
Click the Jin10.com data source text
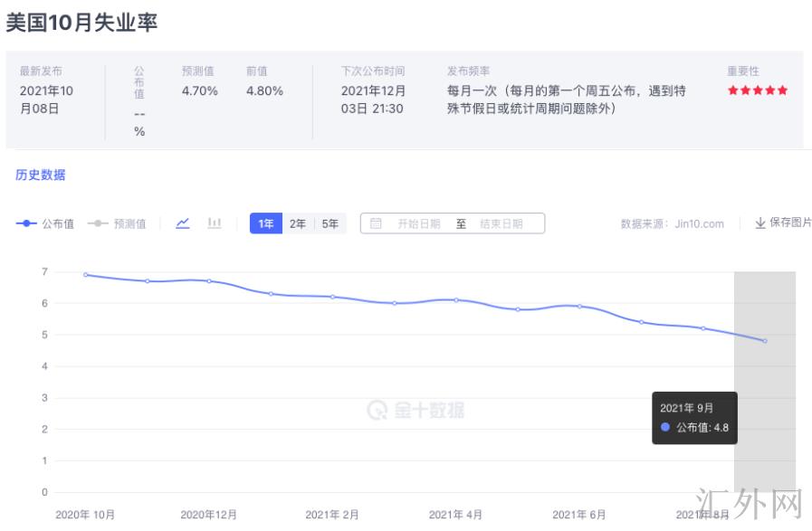699,224
